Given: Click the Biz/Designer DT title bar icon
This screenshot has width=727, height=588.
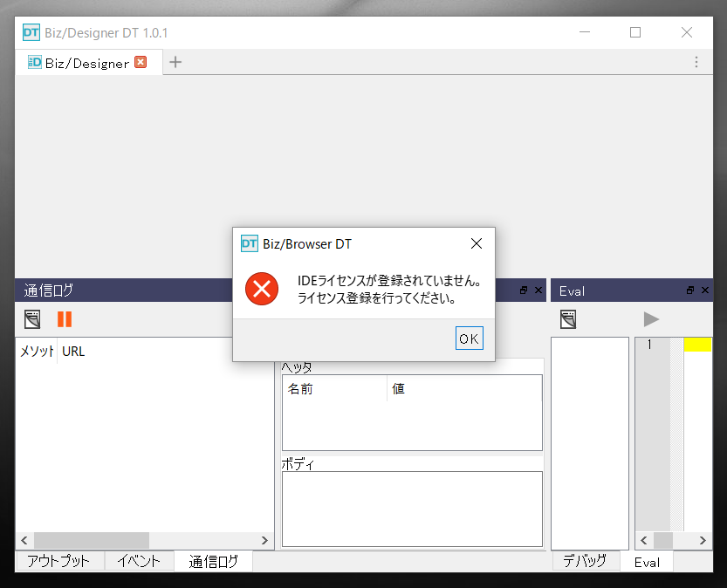Looking at the screenshot, I should [x=31, y=32].
